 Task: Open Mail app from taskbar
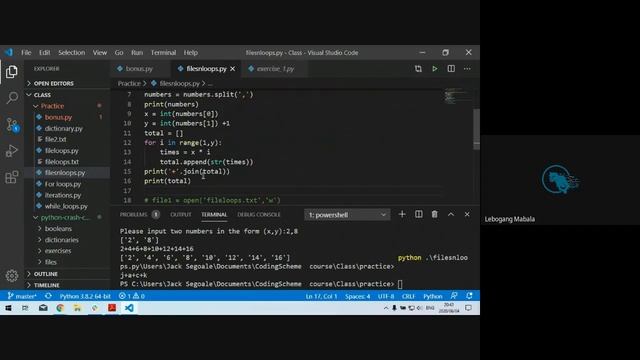(x=43, y=308)
